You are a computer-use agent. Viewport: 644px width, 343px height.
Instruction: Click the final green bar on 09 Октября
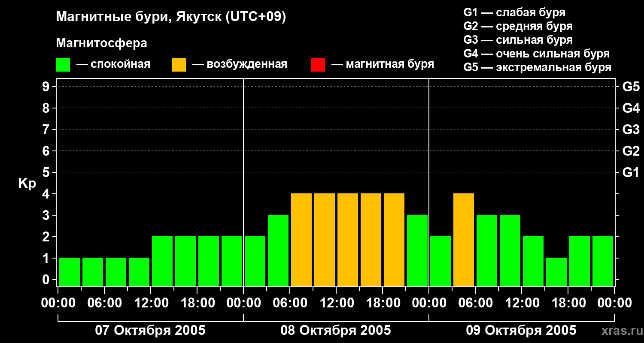tap(603, 261)
